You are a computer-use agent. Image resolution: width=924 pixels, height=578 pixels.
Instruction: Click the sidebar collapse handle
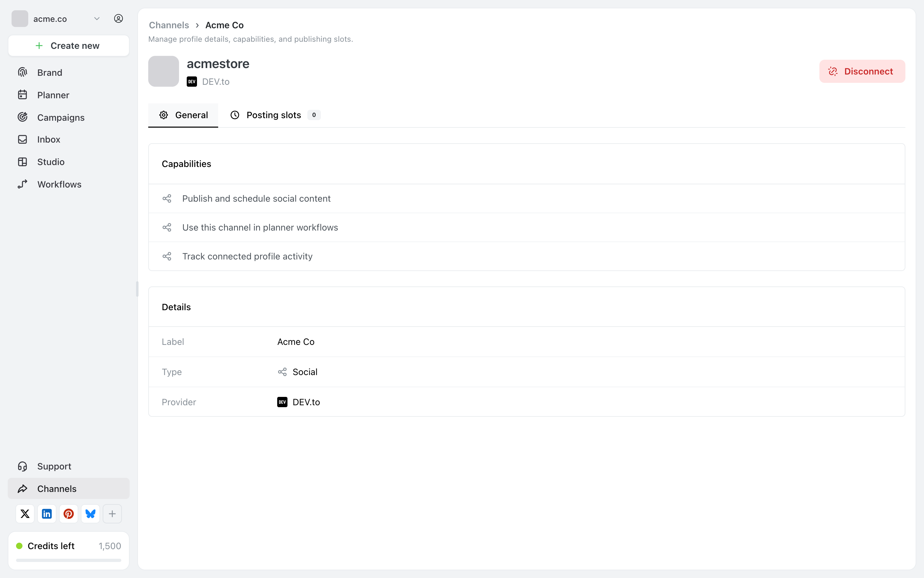point(137,289)
